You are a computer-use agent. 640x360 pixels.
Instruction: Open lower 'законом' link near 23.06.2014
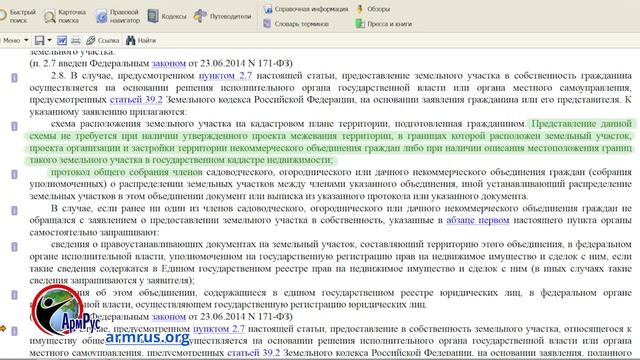tap(169, 316)
